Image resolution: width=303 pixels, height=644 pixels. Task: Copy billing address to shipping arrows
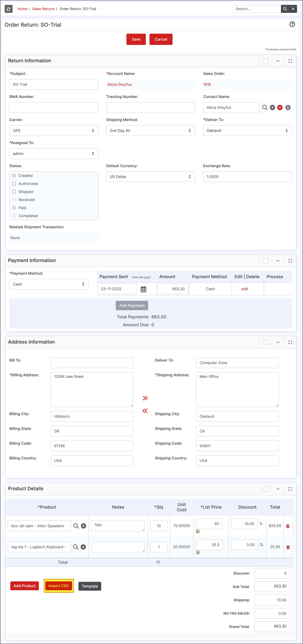(145, 398)
